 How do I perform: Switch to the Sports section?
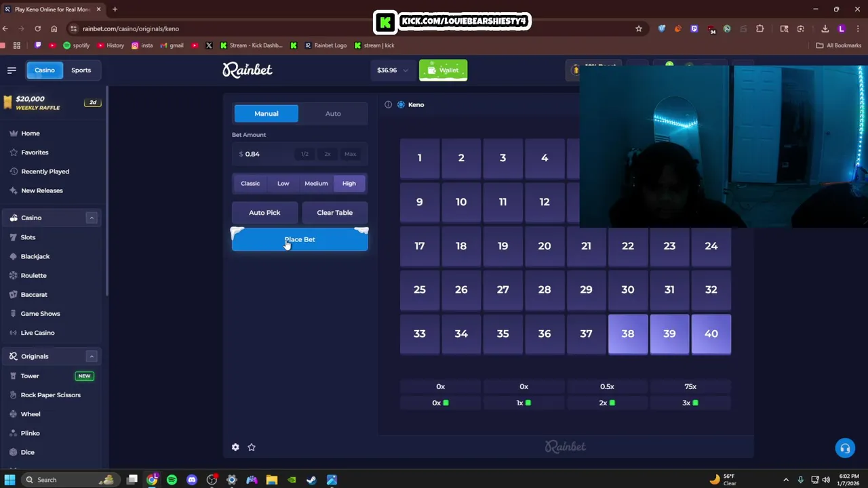click(x=81, y=70)
